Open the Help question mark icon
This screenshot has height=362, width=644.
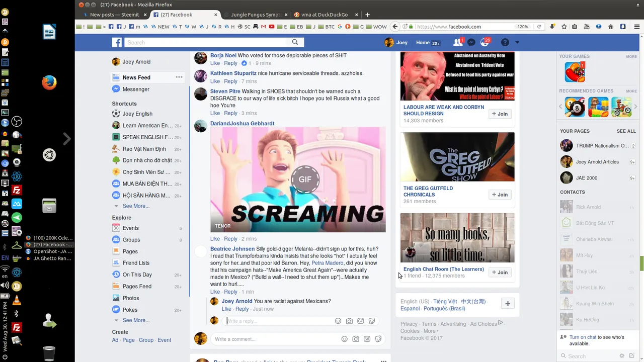505,43
